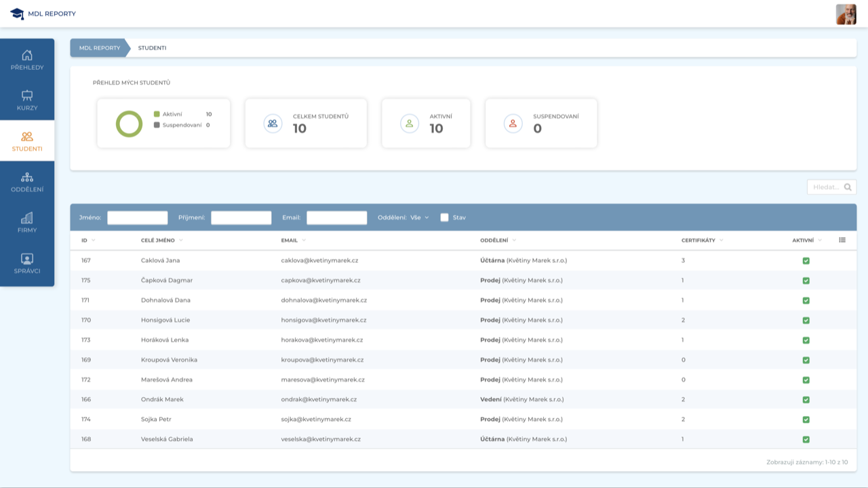The width and height of the screenshot is (868, 488).
Task: Open the Správci admin icon in sidebar
Action: click(x=27, y=259)
